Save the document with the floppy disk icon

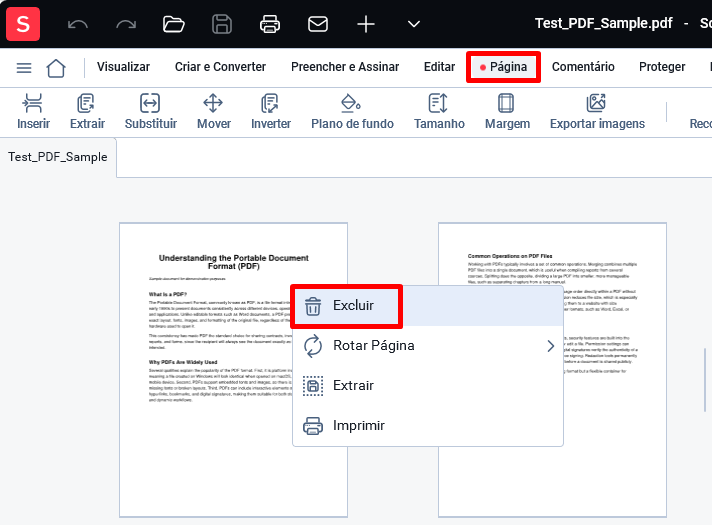point(222,24)
